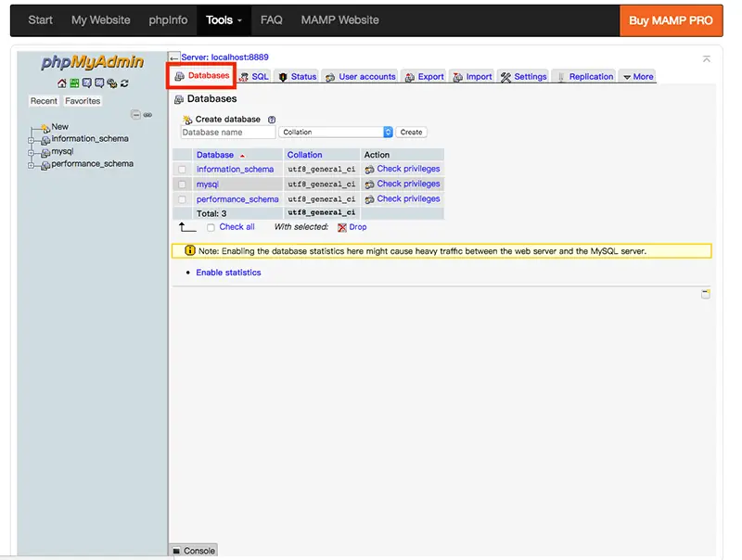Open the Tools dropdown menu
The width and height of the screenshot is (742, 560).
tap(224, 20)
